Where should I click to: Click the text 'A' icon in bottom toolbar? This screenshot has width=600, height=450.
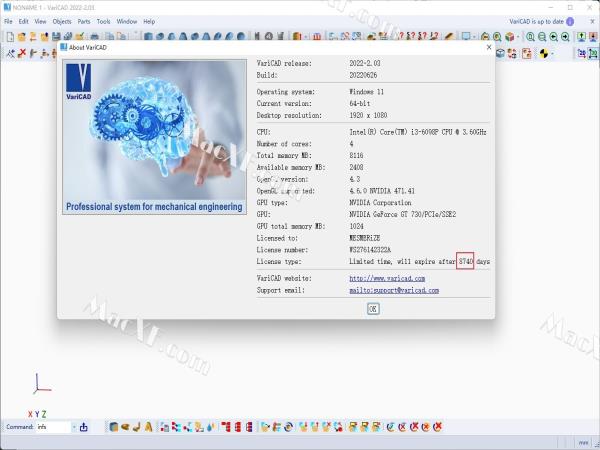148,427
